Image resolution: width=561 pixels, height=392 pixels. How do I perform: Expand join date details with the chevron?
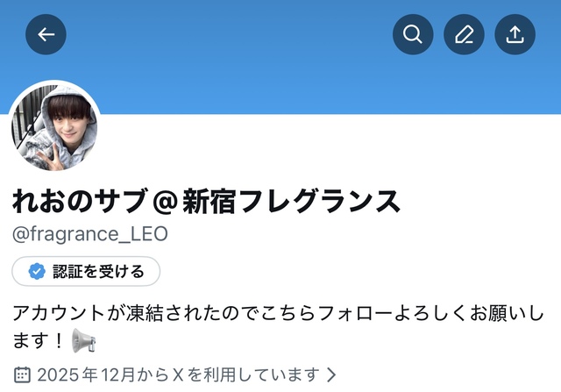point(331,374)
